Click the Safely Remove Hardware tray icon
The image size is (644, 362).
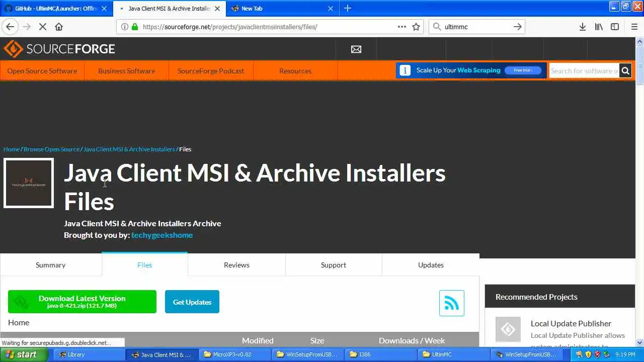pos(606,354)
